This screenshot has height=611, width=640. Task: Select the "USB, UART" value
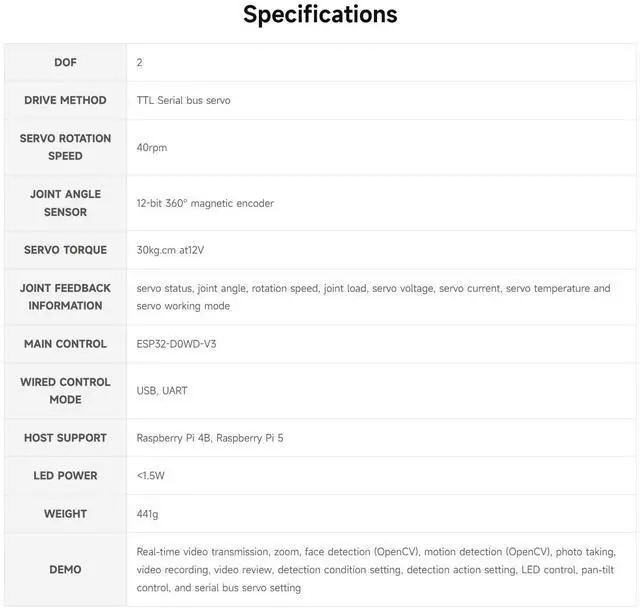[x=162, y=391]
